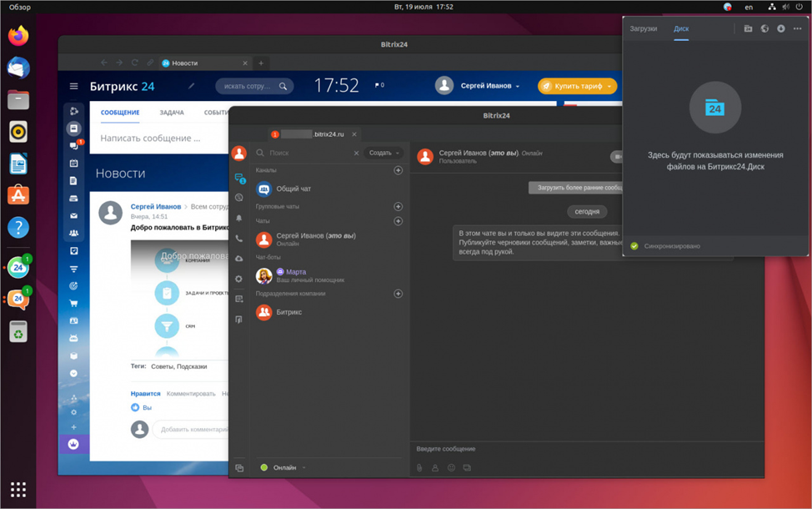Screen dimensions: 812x509
Task: Open the Создать dropdown in messenger
Action: 383,153
